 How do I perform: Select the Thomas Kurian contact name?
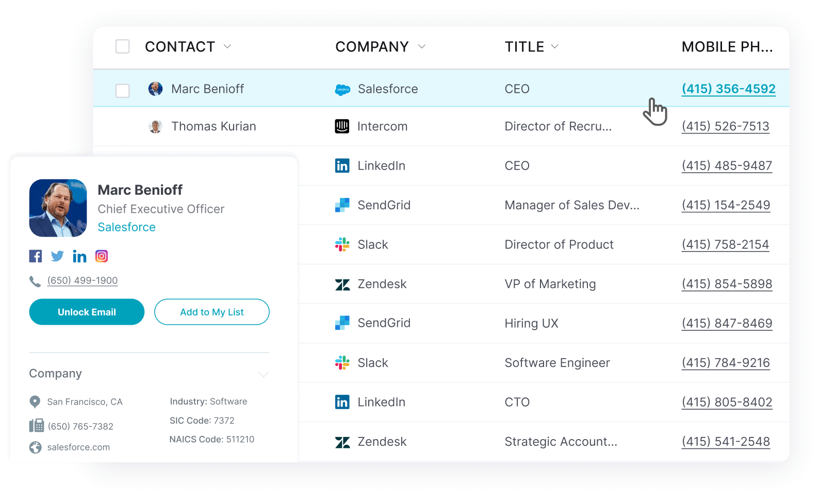pyautogui.click(x=214, y=126)
